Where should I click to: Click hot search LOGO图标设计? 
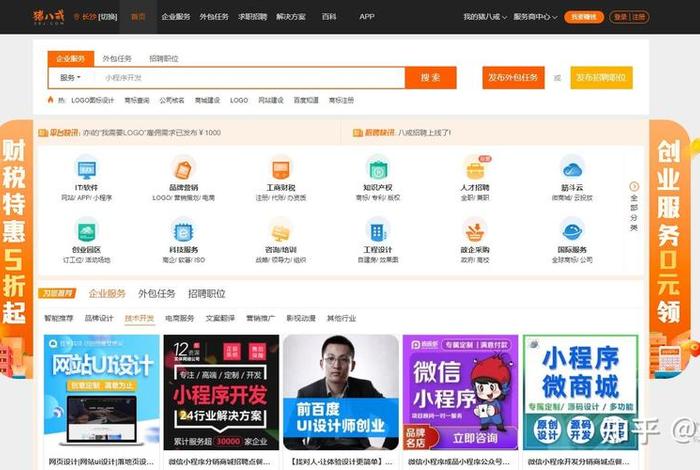pos(92,100)
